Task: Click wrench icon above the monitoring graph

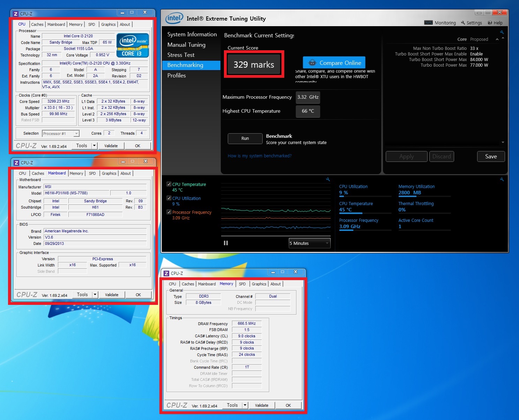Action: click(328, 179)
